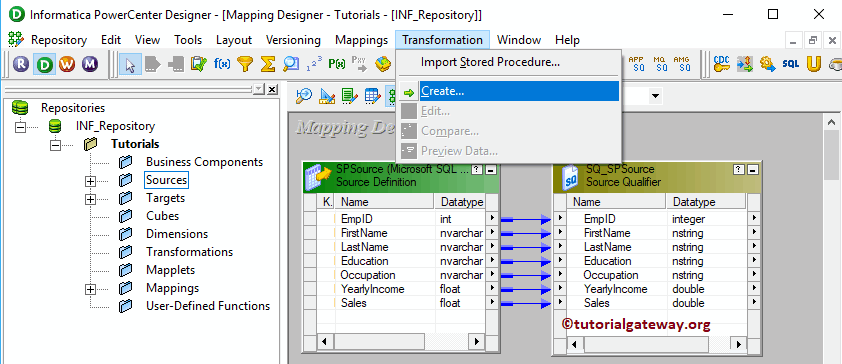Collapse the Tutorials folder node
842x364 pixels.
[x=56, y=145]
